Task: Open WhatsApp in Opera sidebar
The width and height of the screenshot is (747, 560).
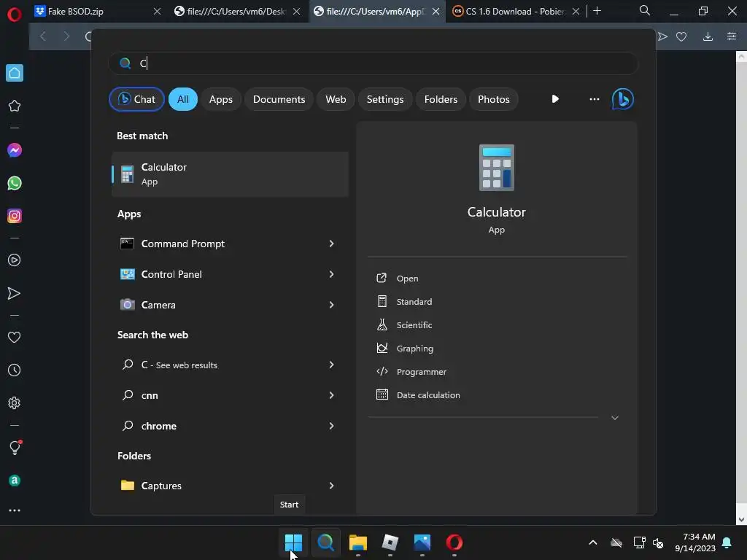Action: pos(15,183)
